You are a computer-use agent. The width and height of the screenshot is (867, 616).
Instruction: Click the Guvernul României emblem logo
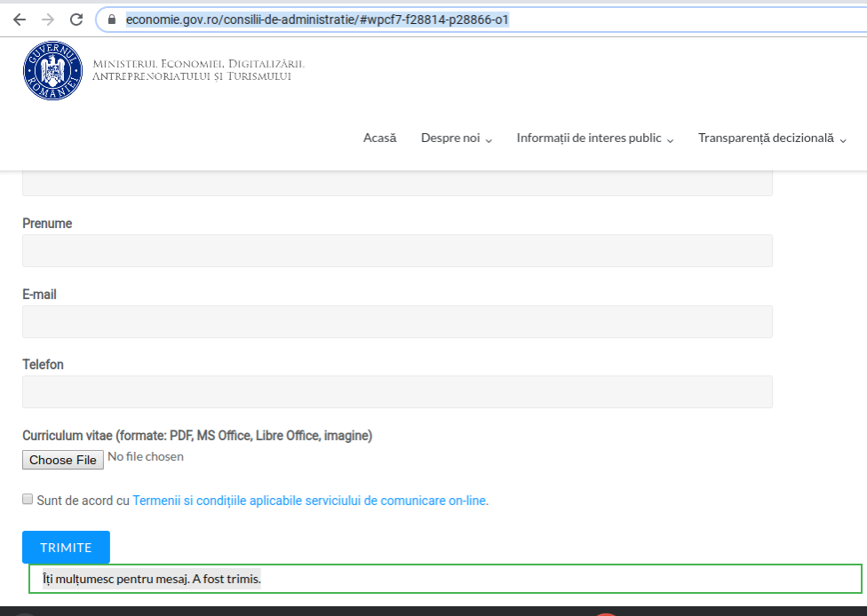[52, 71]
